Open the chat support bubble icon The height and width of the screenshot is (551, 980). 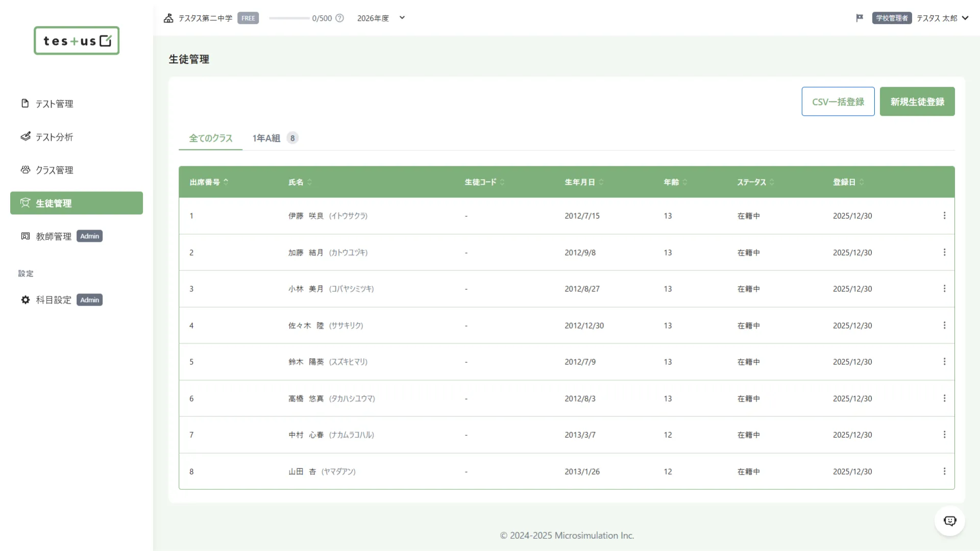click(950, 521)
